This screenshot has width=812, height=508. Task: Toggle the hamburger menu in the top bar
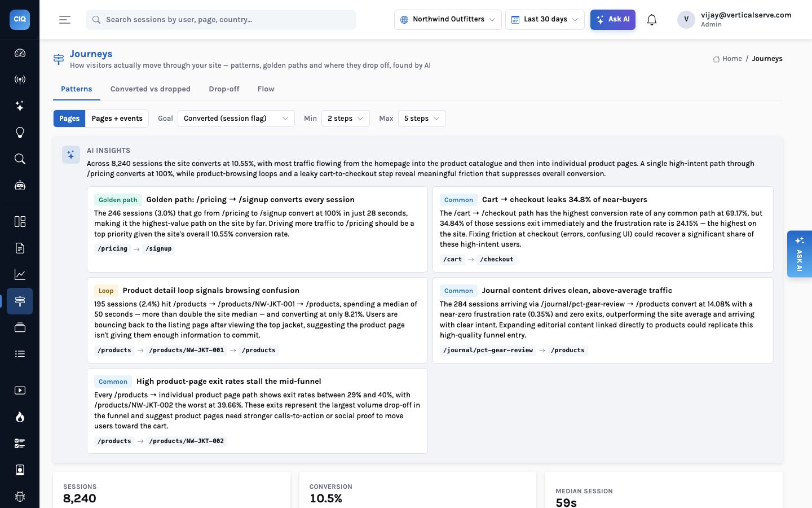coord(65,20)
